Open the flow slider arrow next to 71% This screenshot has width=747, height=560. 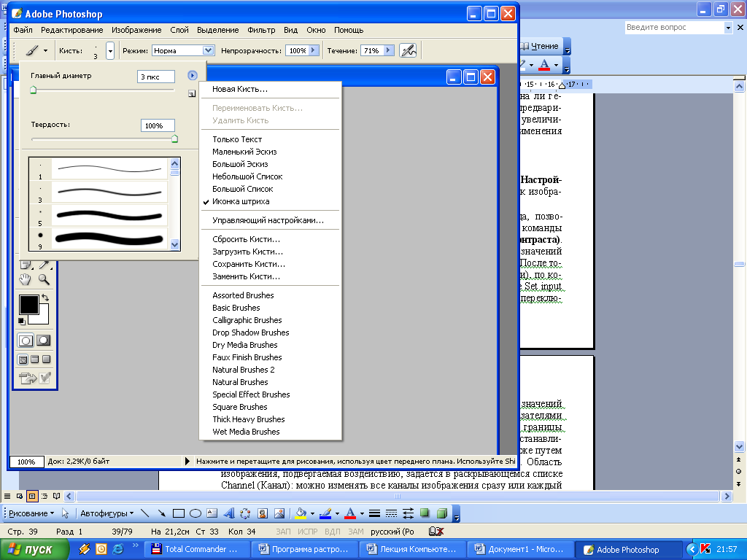tap(389, 50)
